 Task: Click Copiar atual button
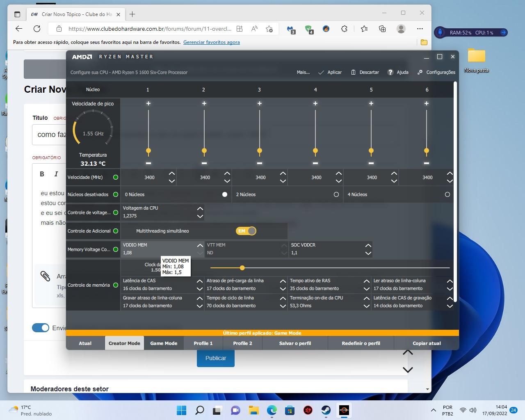pyautogui.click(x=427, y=343)
